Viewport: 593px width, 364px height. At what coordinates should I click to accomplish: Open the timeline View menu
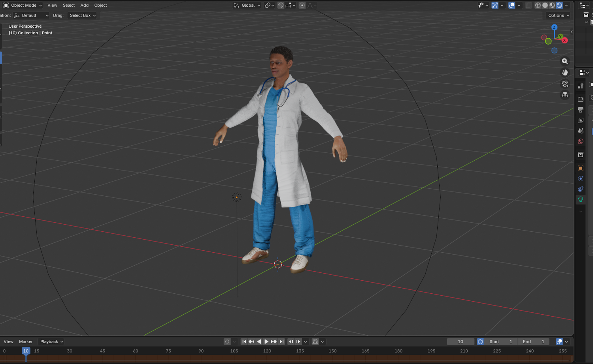tap(8, 341)
